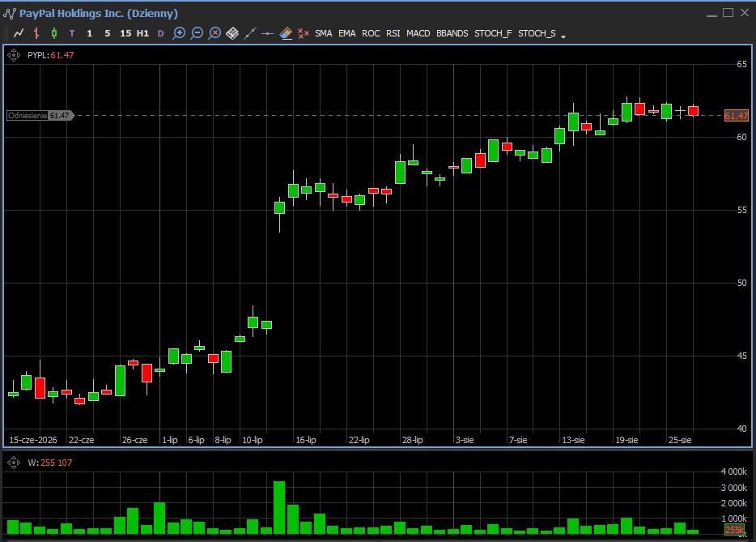Set the 5-minute interval
Screen dimensions: 756x542
coord(108,33)
